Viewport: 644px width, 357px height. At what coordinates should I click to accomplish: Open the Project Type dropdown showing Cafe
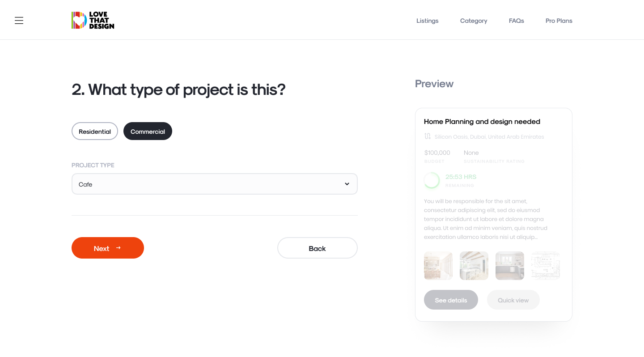click(215, 184)
